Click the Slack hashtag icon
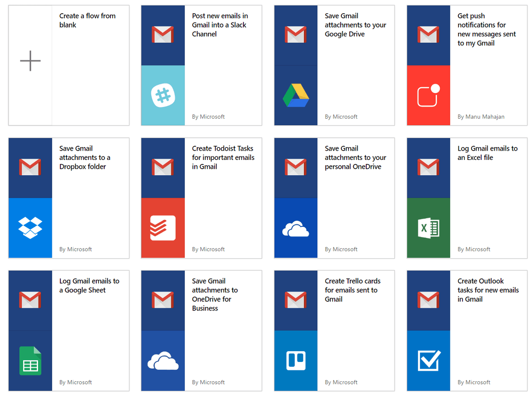The height and width of the screenshot is (400, 532). tap(163, 96)
